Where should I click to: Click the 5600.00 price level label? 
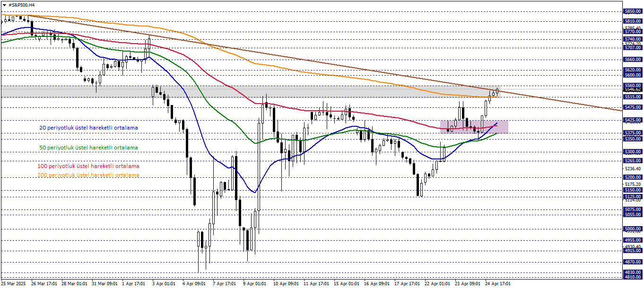coord(633,75)
